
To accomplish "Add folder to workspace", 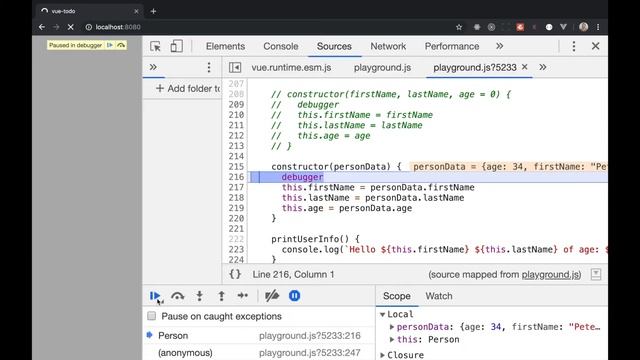I will coord(188,89).
